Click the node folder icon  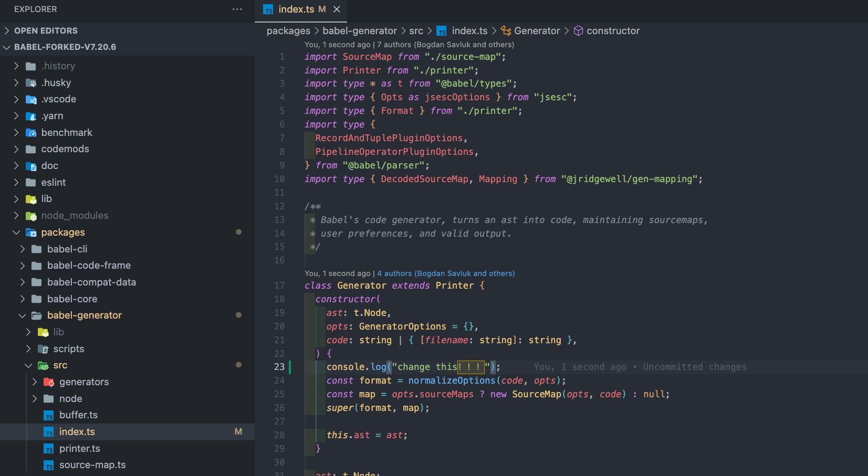[49, 399]
